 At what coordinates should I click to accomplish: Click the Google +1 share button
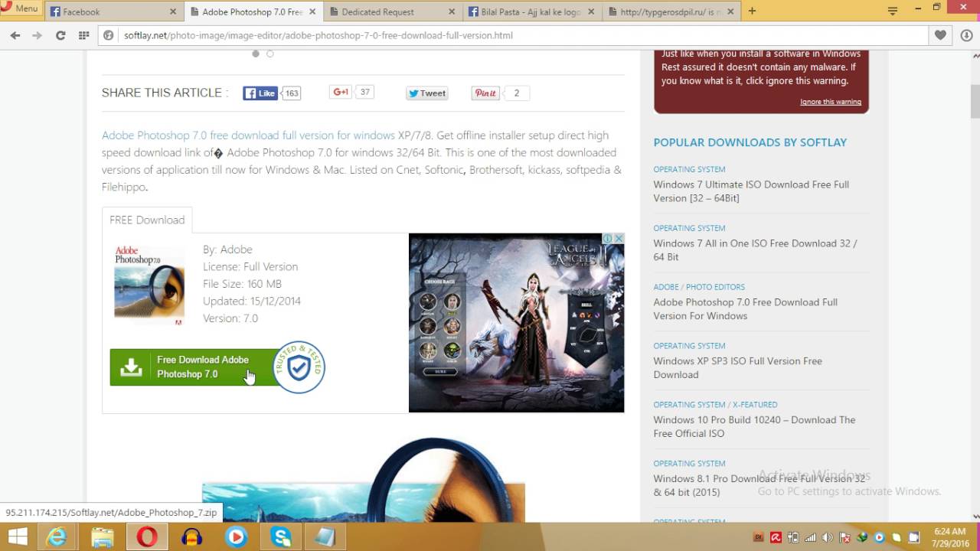click(x=341, y=92)
